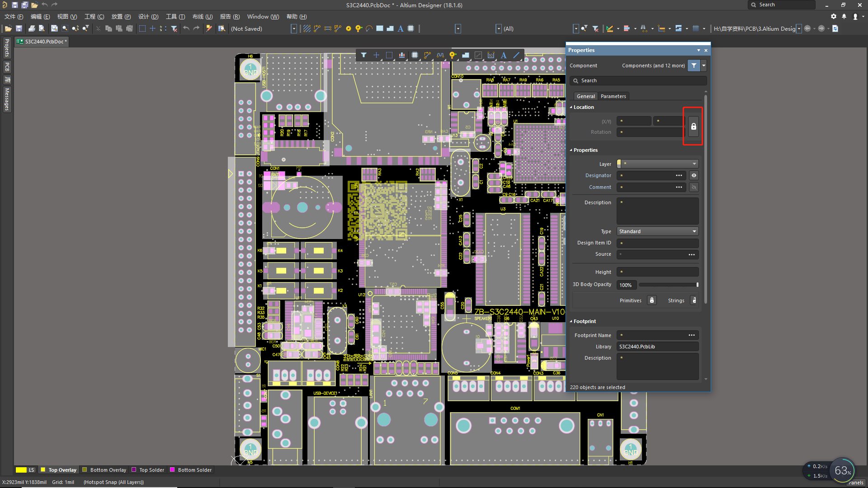This screenshot has width=868, height=488.
Task: Select the text string A tool in active bar
Action: point(504,55)
